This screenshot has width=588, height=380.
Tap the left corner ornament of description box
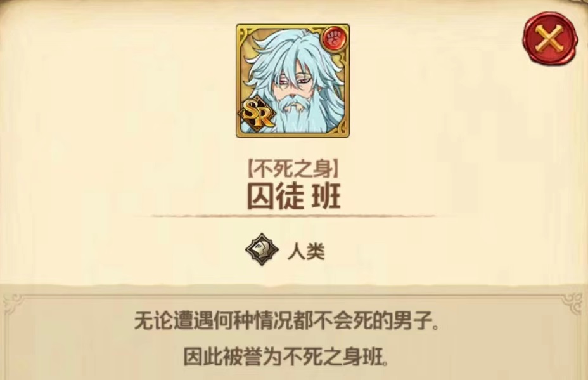13,304
